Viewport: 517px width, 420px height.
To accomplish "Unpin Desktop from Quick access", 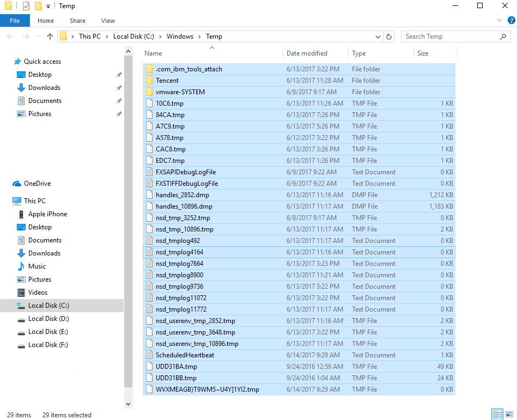I will [119, 74].
